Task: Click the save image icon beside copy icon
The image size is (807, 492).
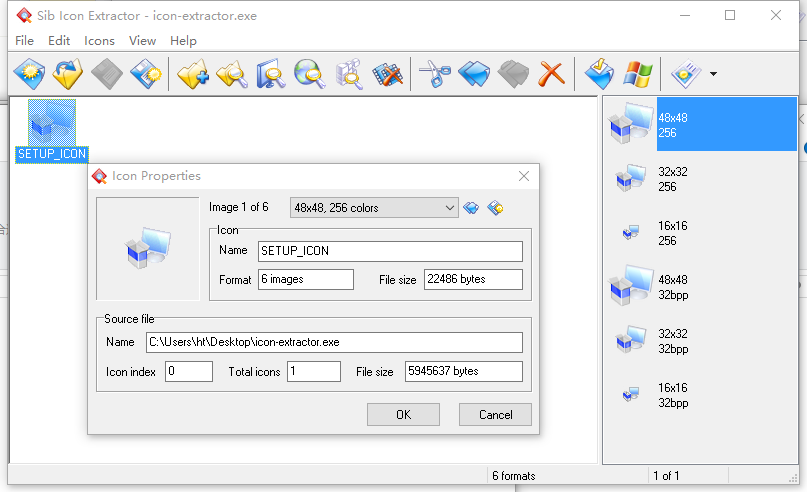Action: tap(495, 208)
